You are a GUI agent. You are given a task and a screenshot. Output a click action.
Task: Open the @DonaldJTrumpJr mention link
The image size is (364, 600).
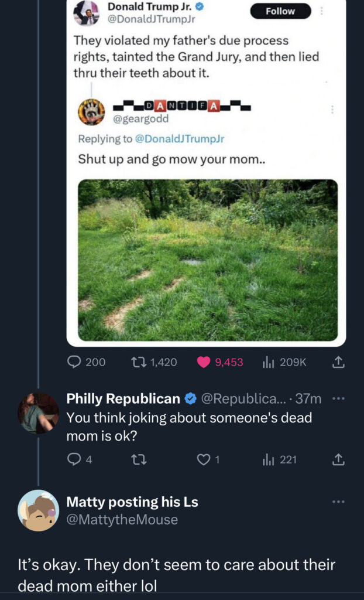tap(180, 139)
